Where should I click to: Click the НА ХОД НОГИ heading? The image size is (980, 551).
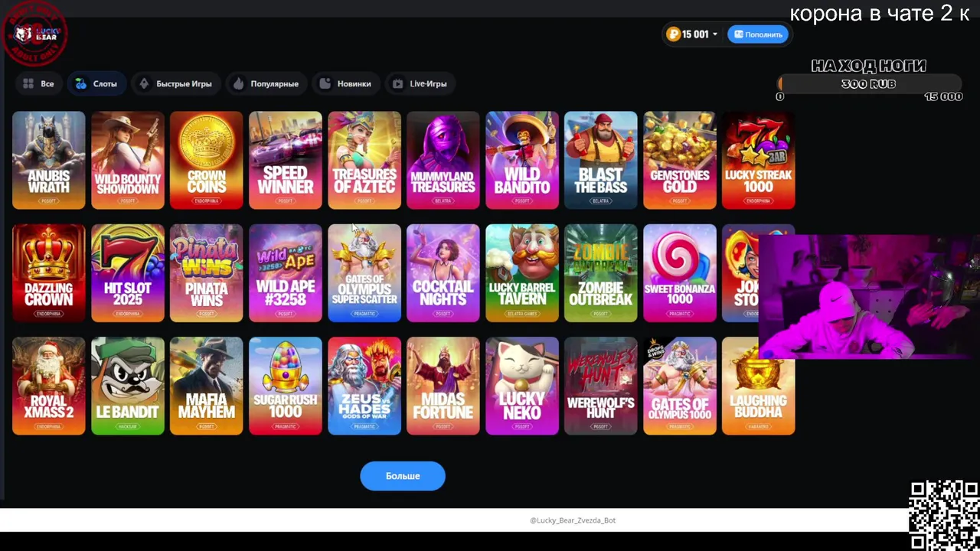868,66
